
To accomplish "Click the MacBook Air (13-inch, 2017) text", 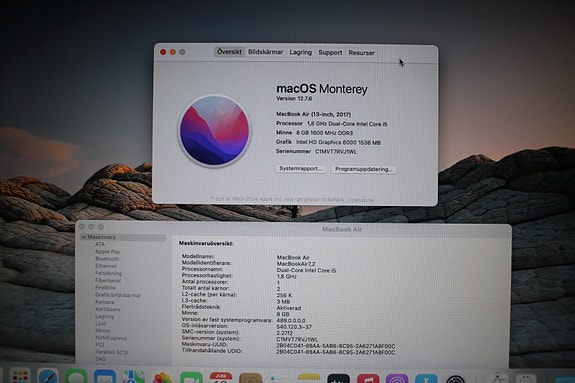I will click(314, 114).
